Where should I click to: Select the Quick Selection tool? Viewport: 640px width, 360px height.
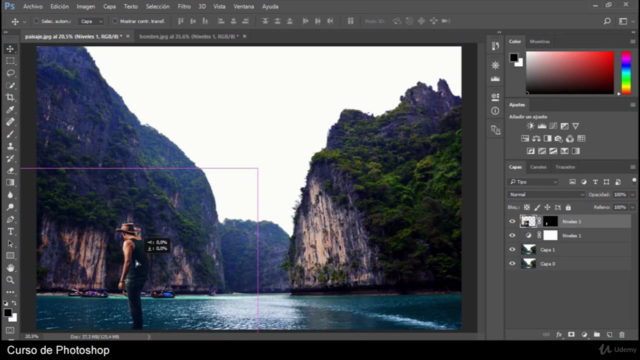pos(11,85)
